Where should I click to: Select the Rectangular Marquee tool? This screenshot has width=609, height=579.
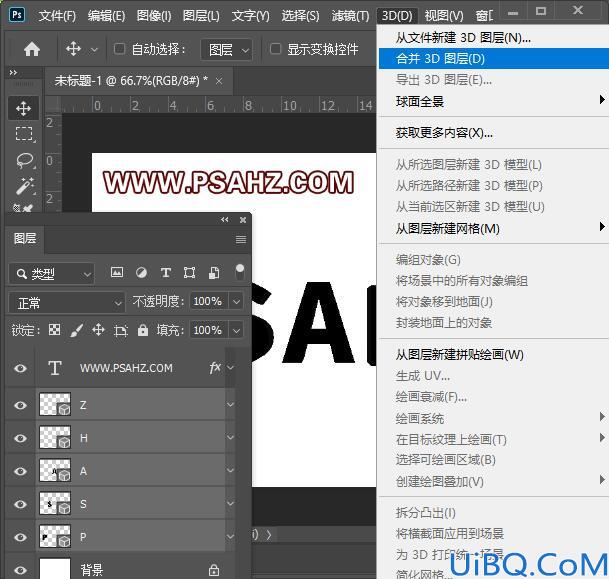(x=24, y=134)
